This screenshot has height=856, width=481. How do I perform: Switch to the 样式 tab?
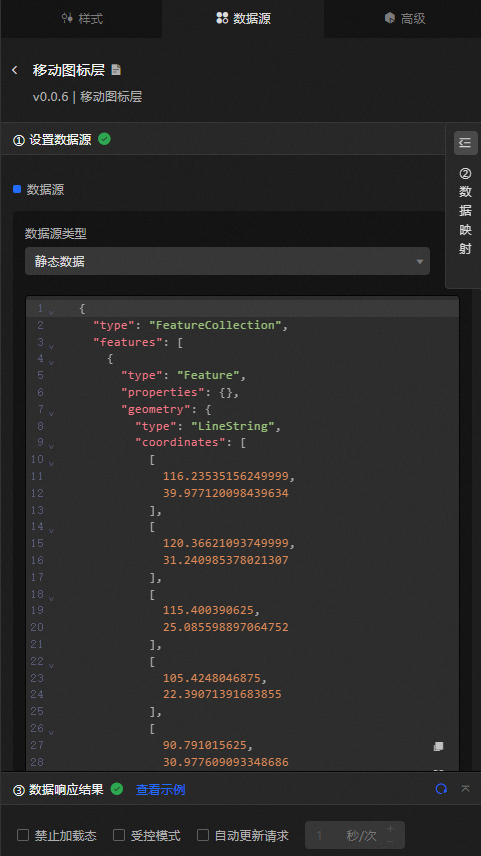coord(82,19)
